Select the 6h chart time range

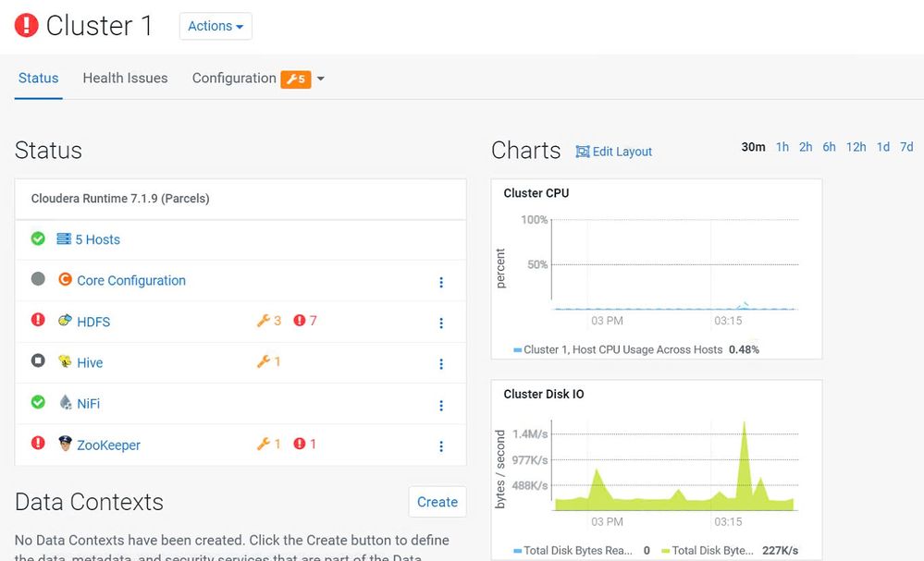click(829, 147)
